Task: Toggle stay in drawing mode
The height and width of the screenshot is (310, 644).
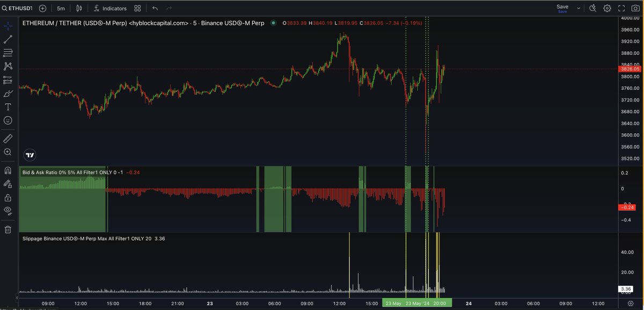Action: [x=8, y=184]
